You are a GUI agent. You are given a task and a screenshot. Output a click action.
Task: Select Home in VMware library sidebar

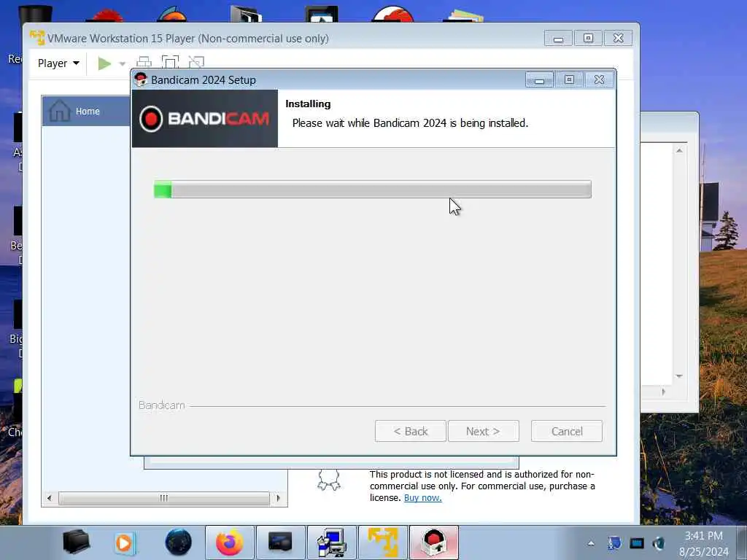point(86,111)
